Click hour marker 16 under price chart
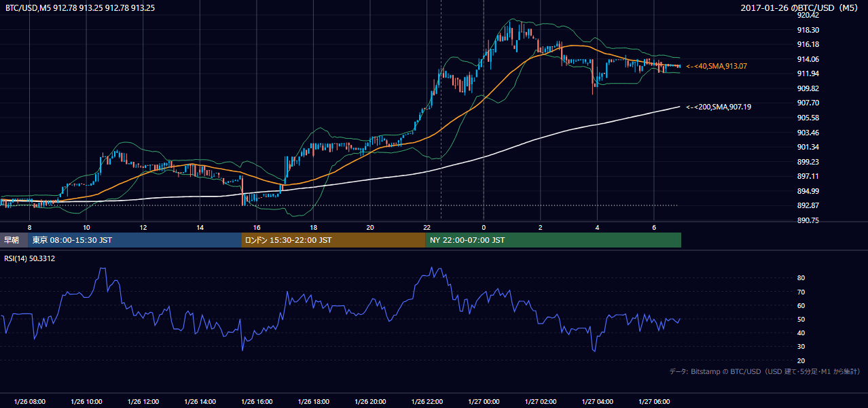Image resolution: width=868 pixels, height=408 pixels. point(257,227)
